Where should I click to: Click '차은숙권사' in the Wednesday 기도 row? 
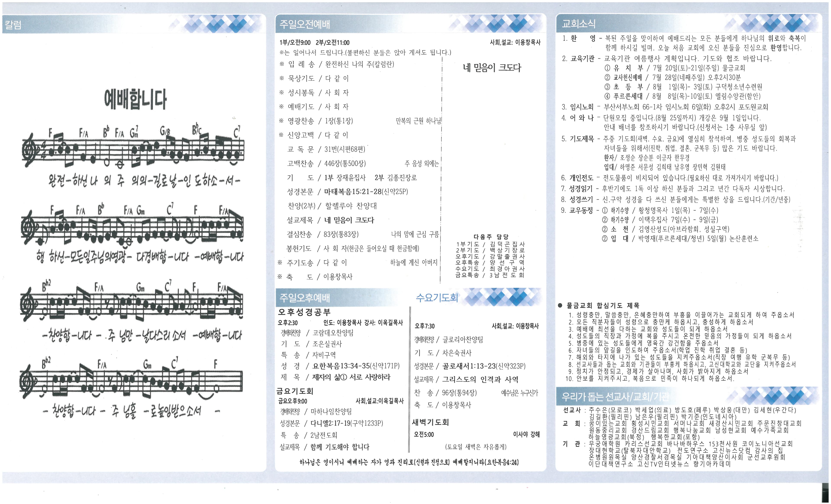tap(457, 353)
